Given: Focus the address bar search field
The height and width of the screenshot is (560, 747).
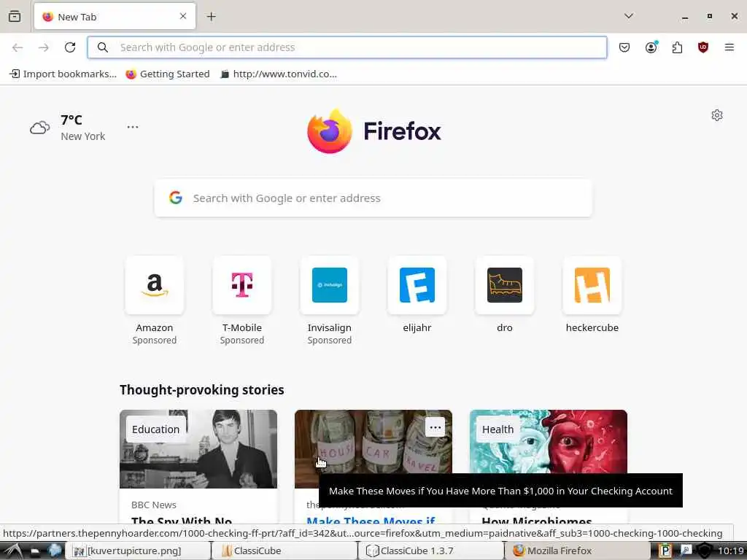Looking at the screenshot, I should pos(347,47).
